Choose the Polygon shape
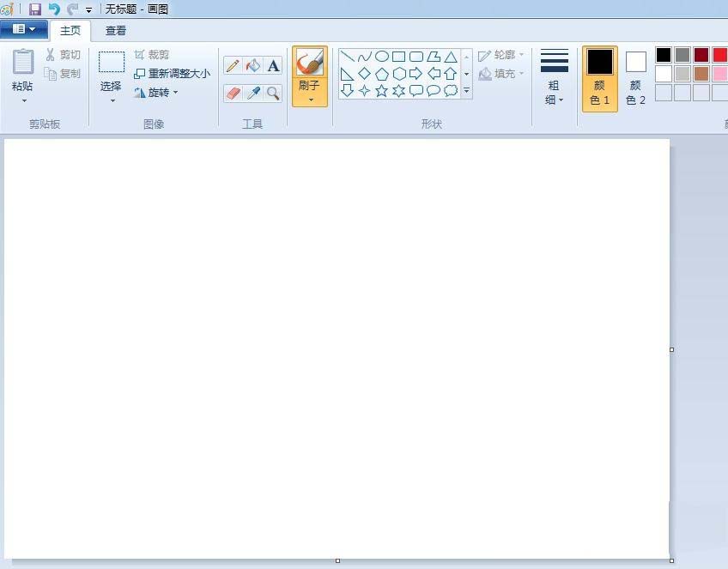 (434, 57)
